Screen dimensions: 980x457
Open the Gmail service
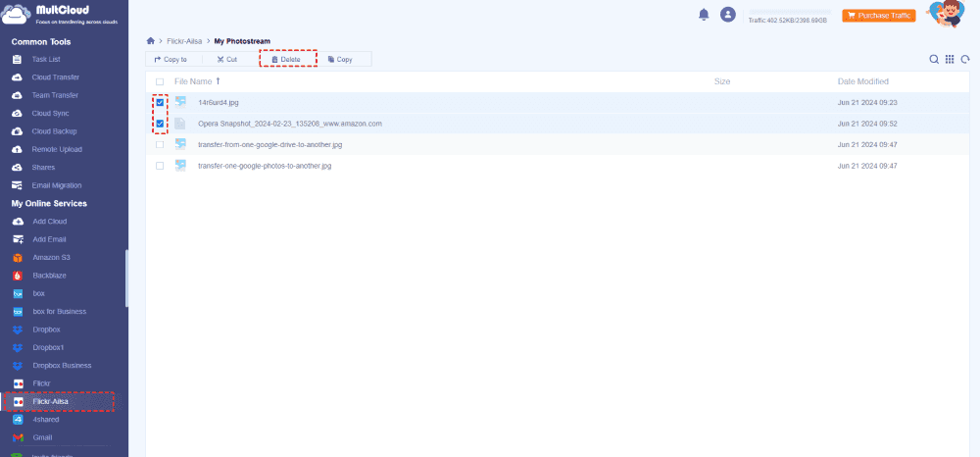tap(42, 437)
